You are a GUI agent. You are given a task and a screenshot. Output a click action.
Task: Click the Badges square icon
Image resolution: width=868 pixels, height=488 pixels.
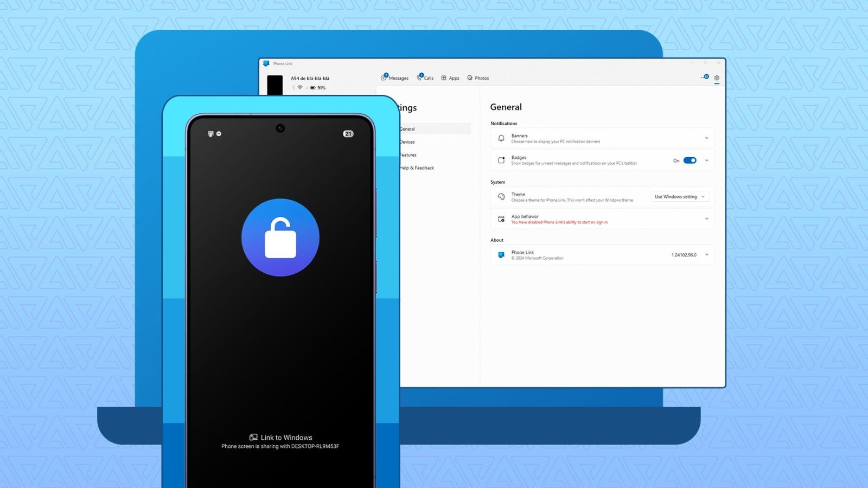click(x=501, y=160)
